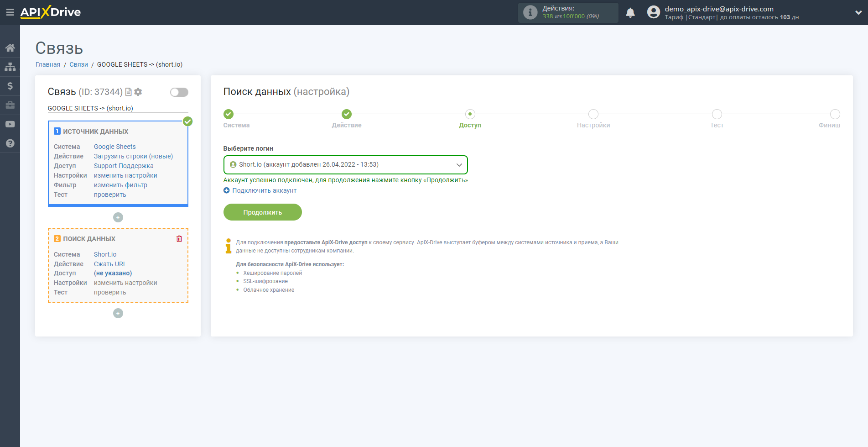The image size is (868, 447).
Task: Click изменить фильтр link
Action: click(x=120, y=185)
